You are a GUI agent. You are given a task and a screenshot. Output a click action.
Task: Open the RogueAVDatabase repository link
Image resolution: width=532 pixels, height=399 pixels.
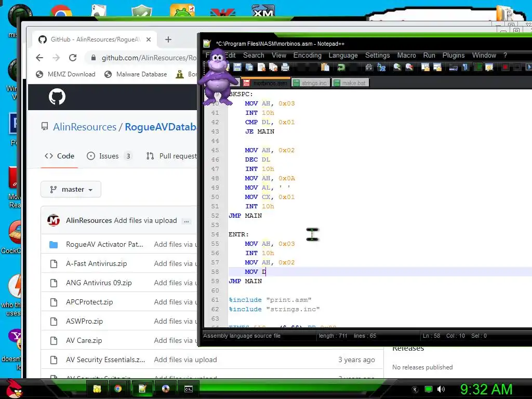[x=161, y=127]
